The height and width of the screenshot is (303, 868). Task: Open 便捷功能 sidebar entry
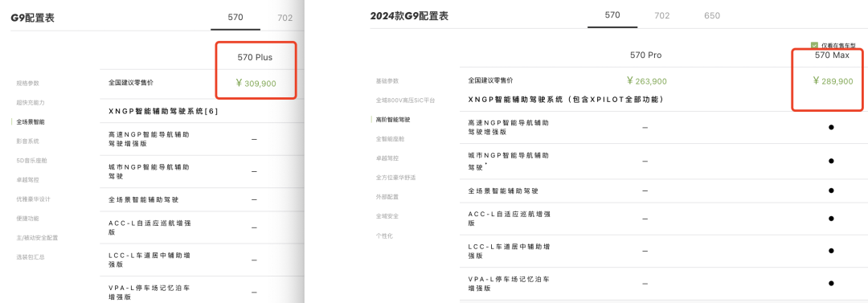pos(27,219)
